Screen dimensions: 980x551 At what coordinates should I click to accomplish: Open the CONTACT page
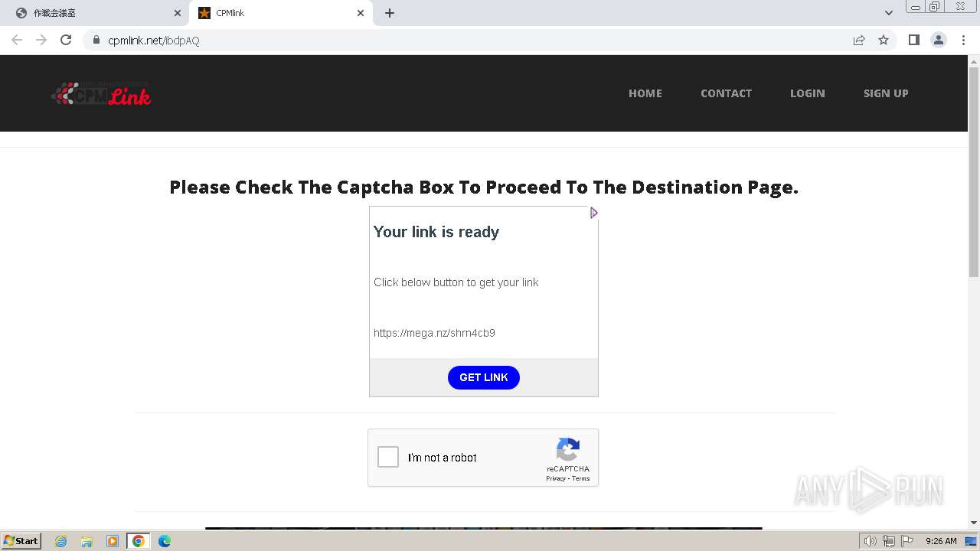726,93
